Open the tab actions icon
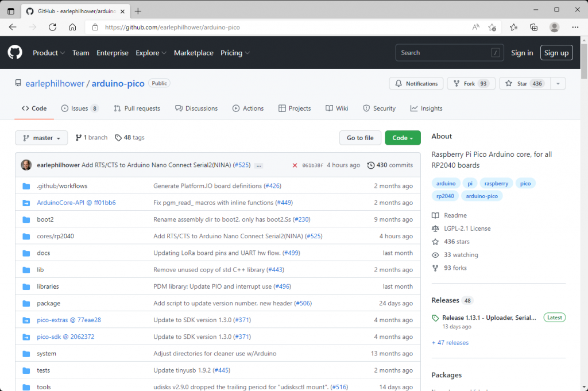The height and width of the screenshot is (391, 588). (11, 11)
